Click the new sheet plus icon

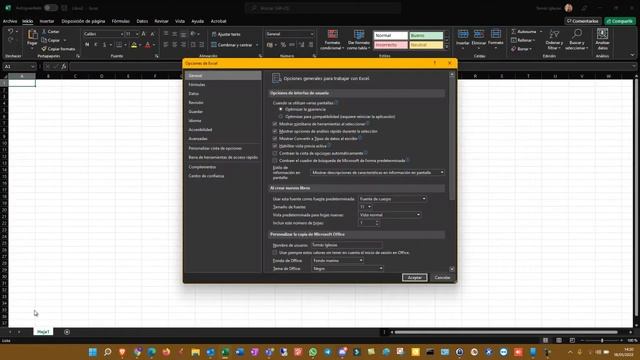click(x=67, y=332)
